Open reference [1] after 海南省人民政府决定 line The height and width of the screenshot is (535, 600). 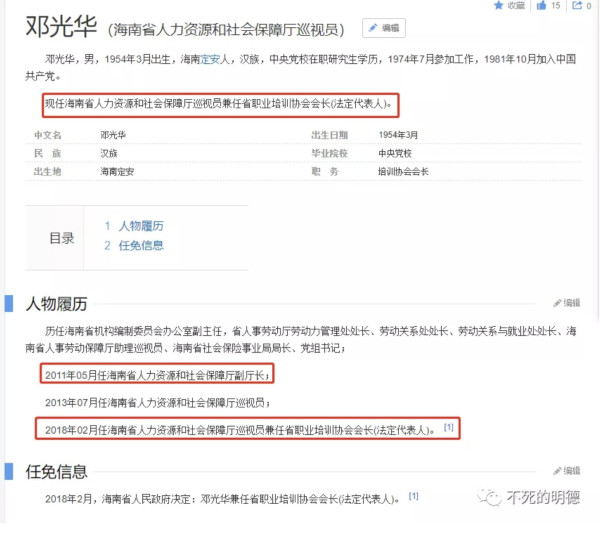[x=414, y=496]
